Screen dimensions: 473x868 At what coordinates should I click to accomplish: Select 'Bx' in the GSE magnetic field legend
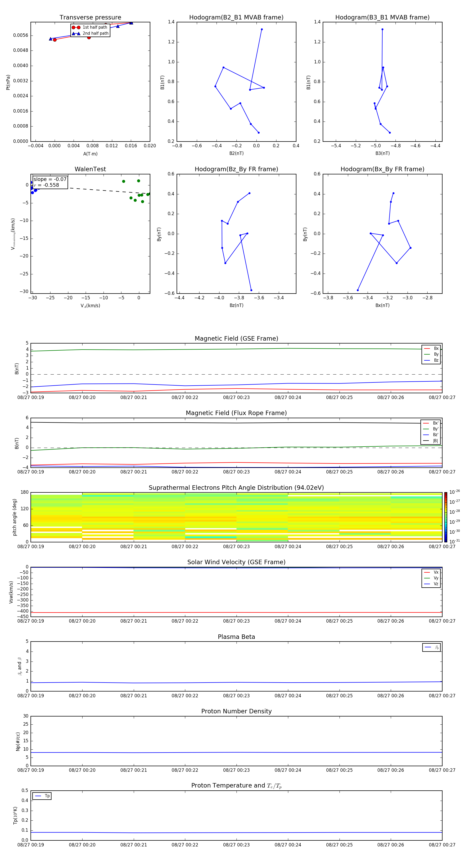[431, 349]
